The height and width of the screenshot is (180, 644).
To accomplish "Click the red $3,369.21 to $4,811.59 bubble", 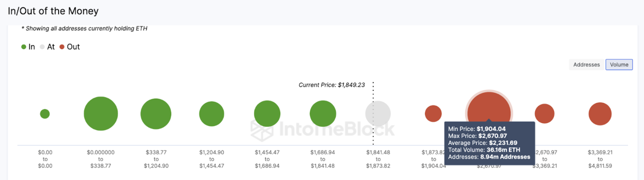I will point(600,114).
